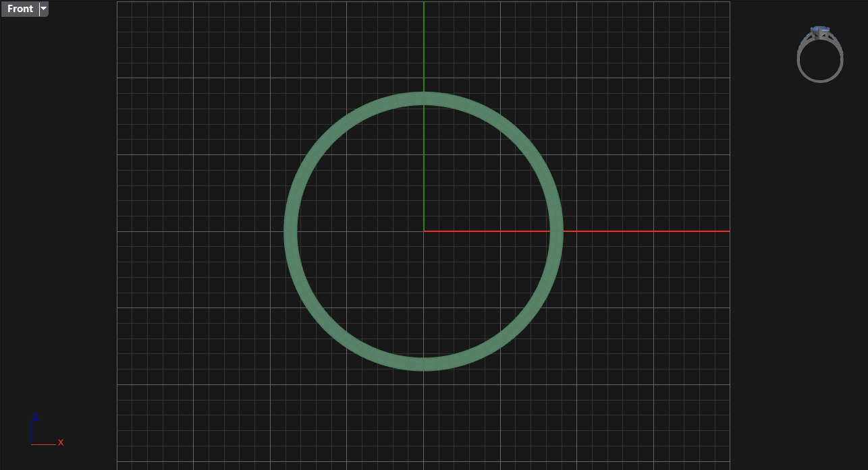Click the ring preview thumbnail
The width and height of the screenshot is (868, 470).
820,54
